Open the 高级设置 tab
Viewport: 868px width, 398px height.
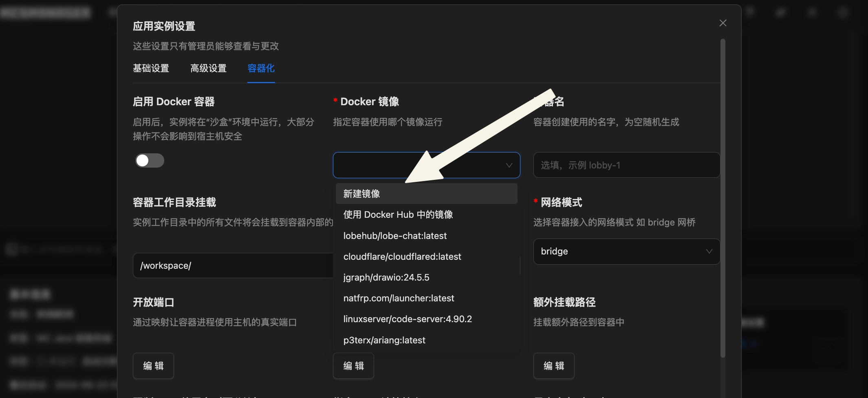(208, 69)
